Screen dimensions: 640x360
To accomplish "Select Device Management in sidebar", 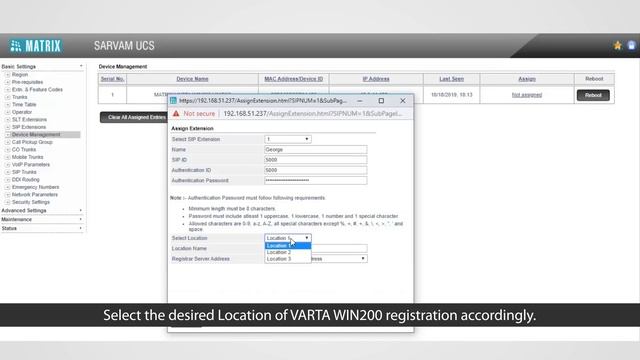I will (x=36, y=134).
